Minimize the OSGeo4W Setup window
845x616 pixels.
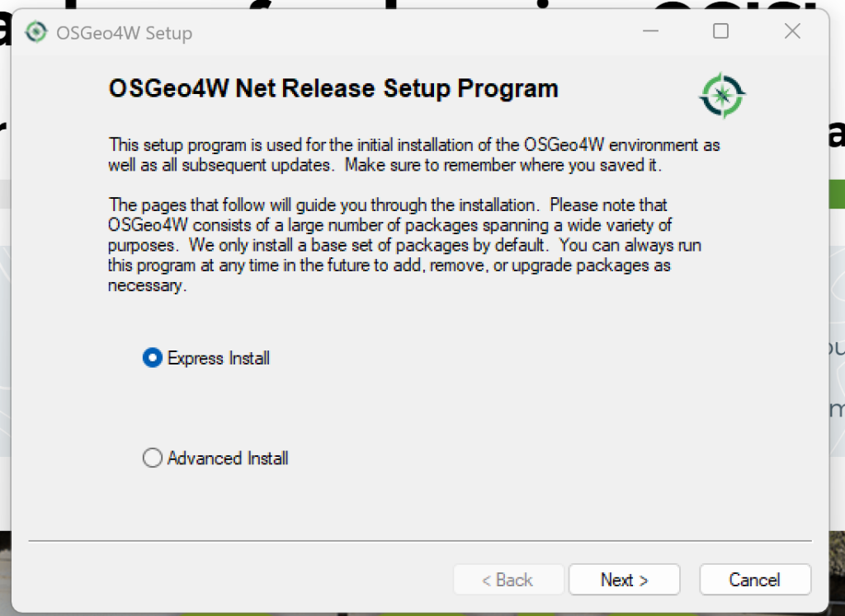click(x=651, y=31)
